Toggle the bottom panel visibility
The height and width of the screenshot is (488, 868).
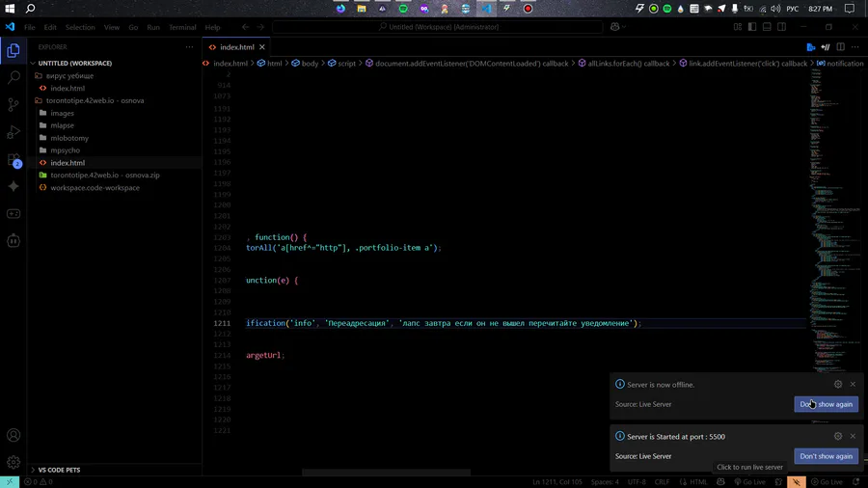pos(767,27)
